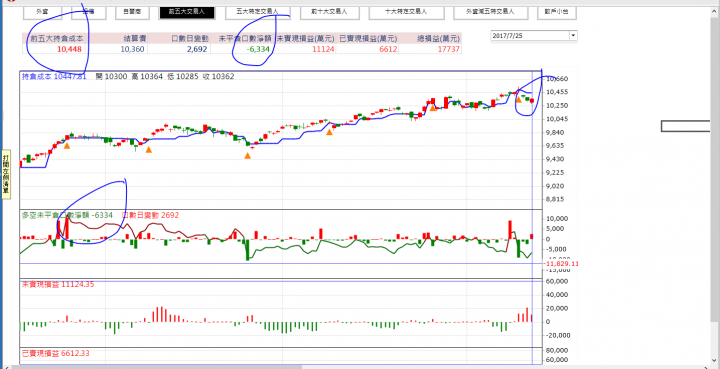Open the 外資減五特交易人 tab
Screen dimensions: 720x369
tap(490, 12)
